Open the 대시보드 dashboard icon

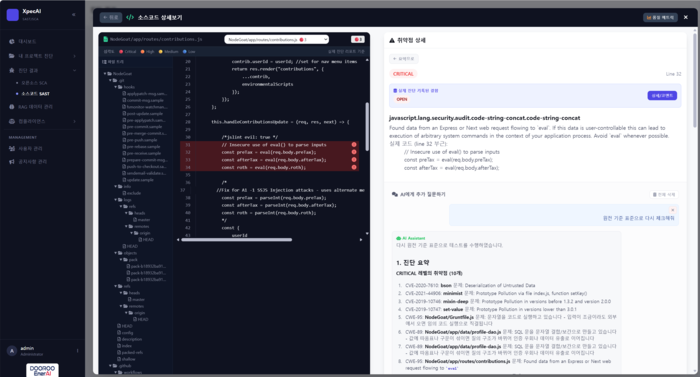12,42
